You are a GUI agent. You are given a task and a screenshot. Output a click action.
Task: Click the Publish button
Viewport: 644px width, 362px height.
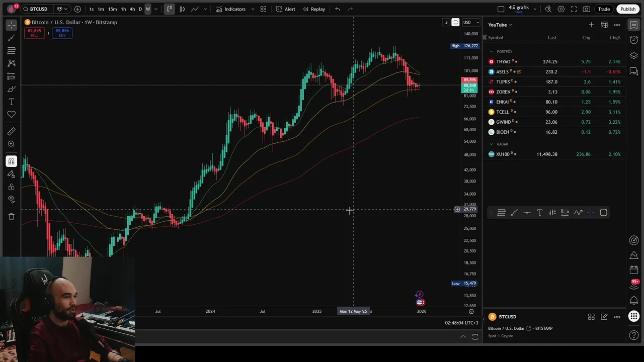point(628,9)
